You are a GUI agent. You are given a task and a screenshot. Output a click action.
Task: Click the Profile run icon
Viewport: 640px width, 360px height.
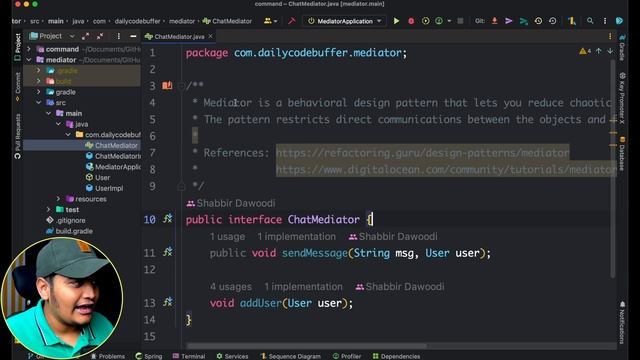[439, 21]
